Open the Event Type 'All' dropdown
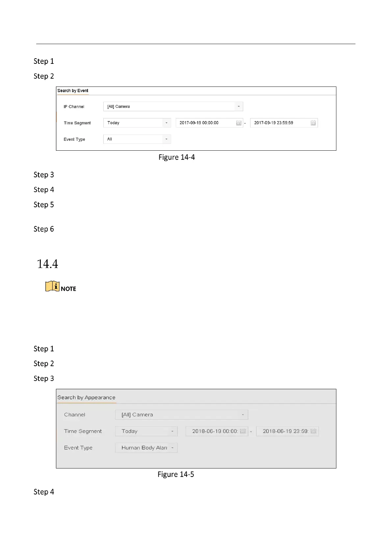Screen dimensions: 392x554 [137, 139]
